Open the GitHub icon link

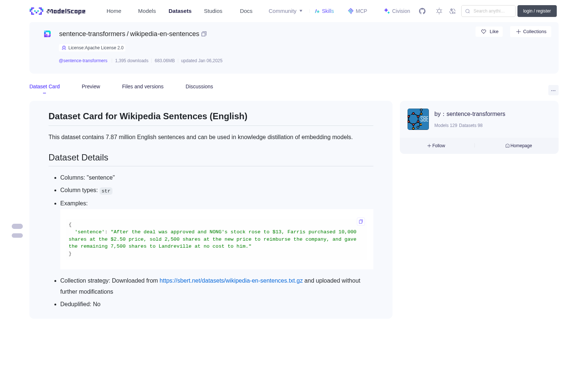(x=422, y=11)
